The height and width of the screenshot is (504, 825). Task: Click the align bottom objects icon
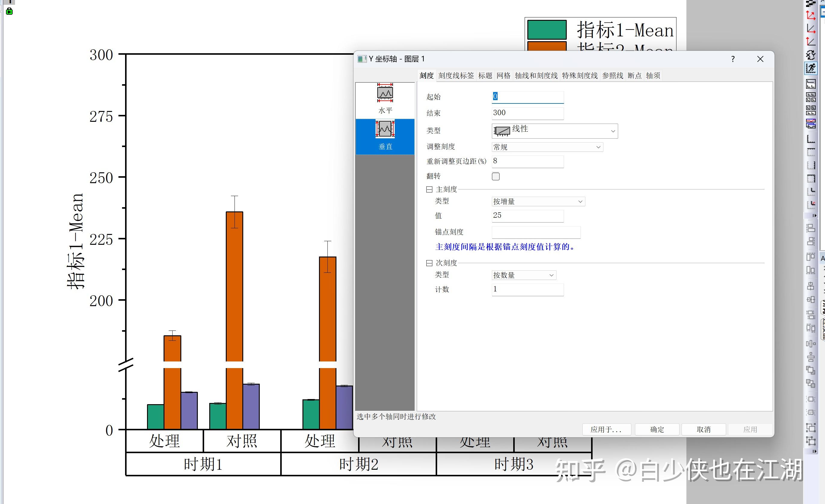pos(811,270)
